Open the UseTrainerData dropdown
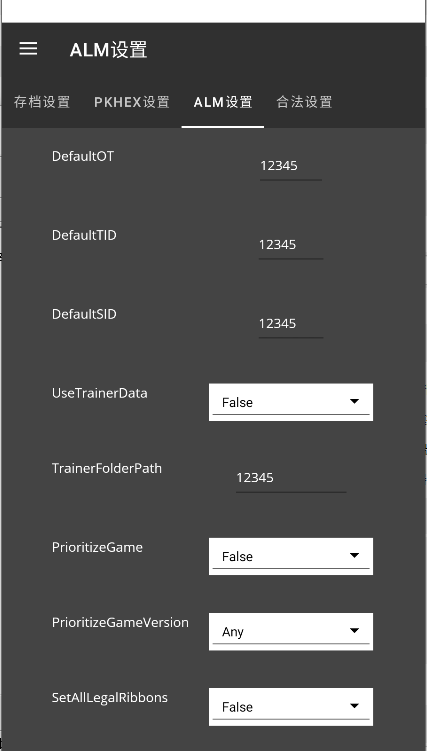Image resolution: width=427 pixels, height=751 pixels. (x=291, y=402)
